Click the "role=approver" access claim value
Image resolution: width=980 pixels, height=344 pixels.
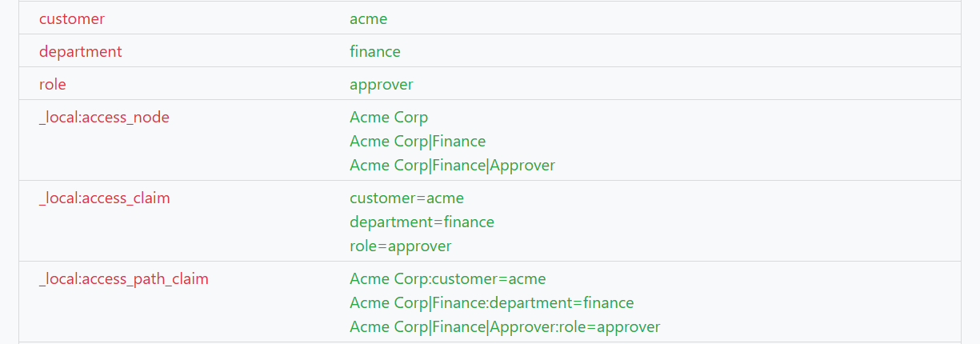(400, 246)
